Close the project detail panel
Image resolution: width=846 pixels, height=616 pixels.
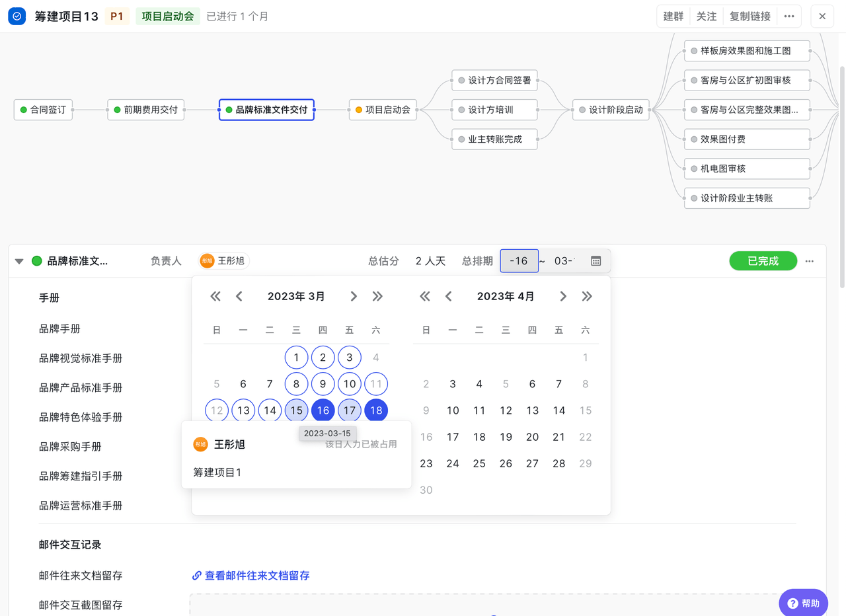pyautogui.click(x=822, y=17)
